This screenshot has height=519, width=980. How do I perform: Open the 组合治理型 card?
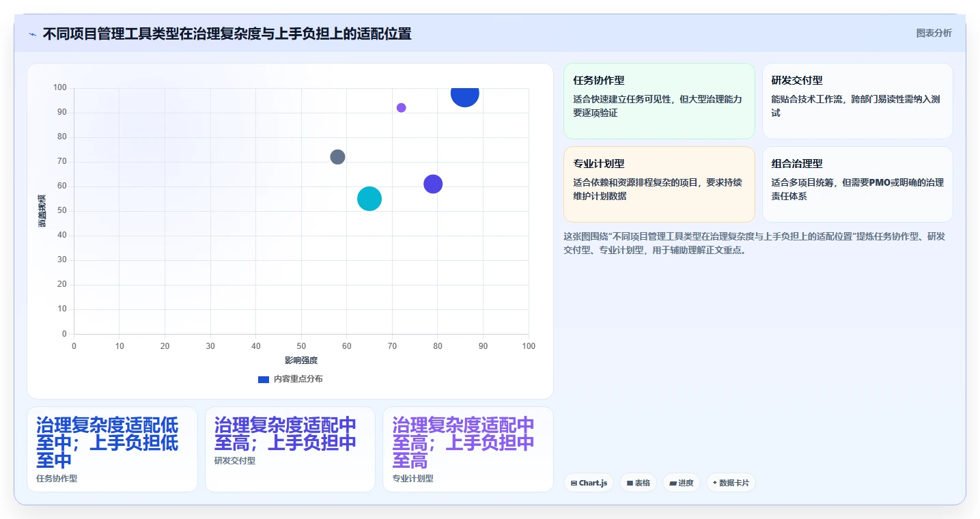[857, 184]
